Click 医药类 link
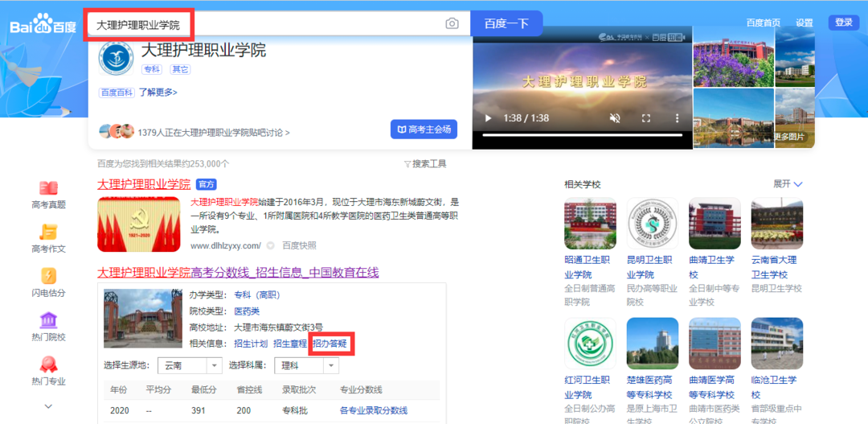Image resolution: width=868 pixels, height=424 pixels. tap(247, 311)
